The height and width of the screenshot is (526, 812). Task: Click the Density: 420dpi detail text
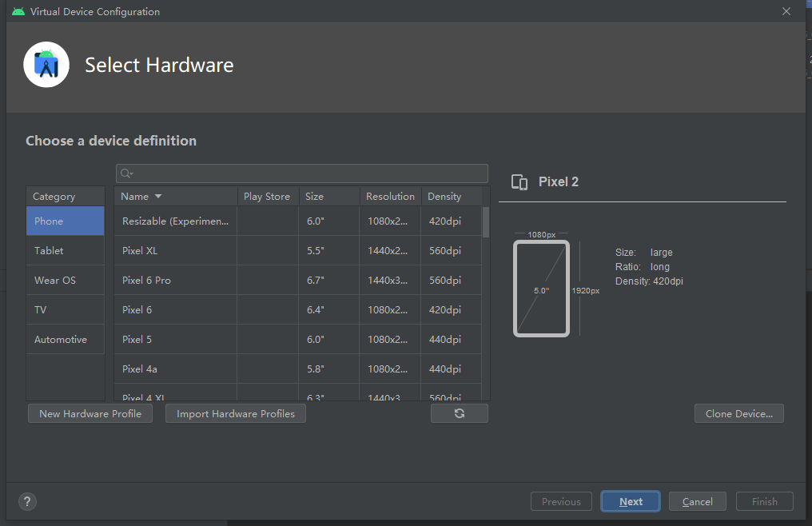pyautogui.click(x=649, y=281)
